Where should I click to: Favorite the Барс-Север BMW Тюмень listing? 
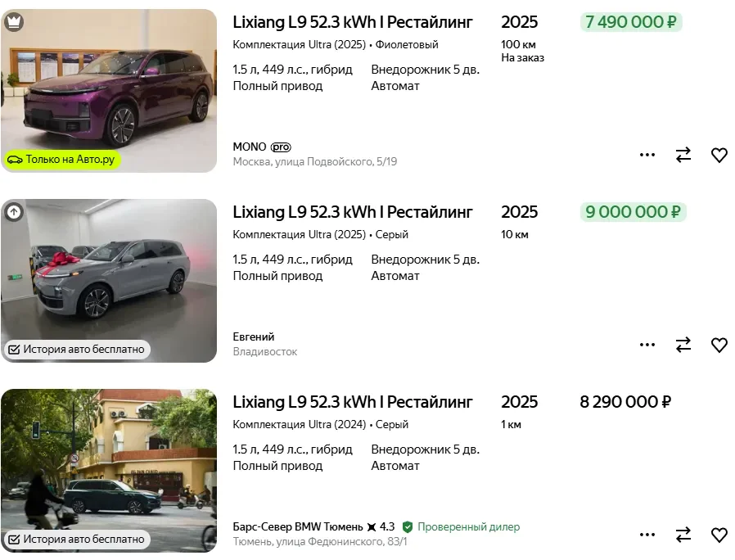719,535
